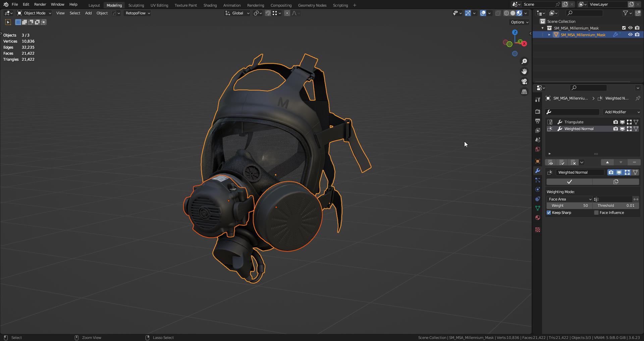The image size is (644, 341).
Task: Click the Move view hand gizmo
Action: click(524, 71)
